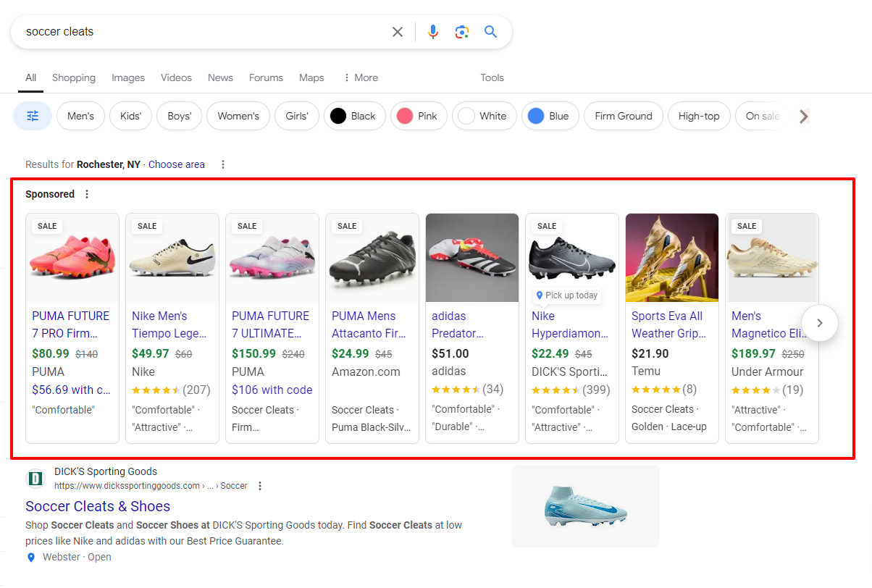Expand the More search categories dropdown
This screenshot has height=588, width=872.
[360, 77]
